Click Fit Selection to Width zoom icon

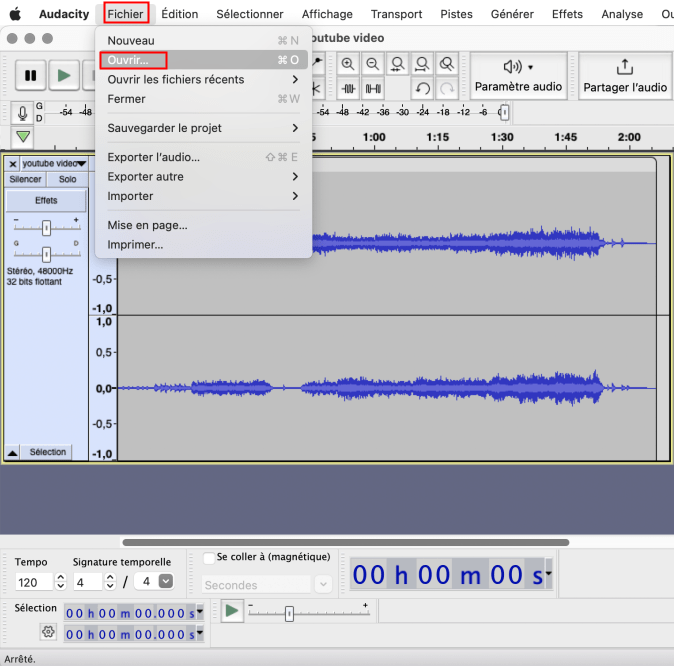point(398,64)
